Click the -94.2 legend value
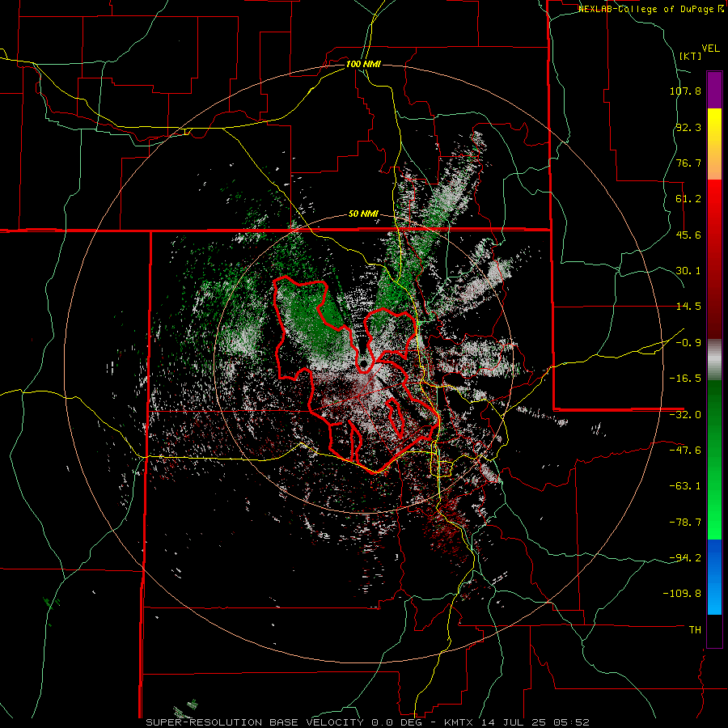The height and width of the screenshot is (728, 728). [685, 558]
